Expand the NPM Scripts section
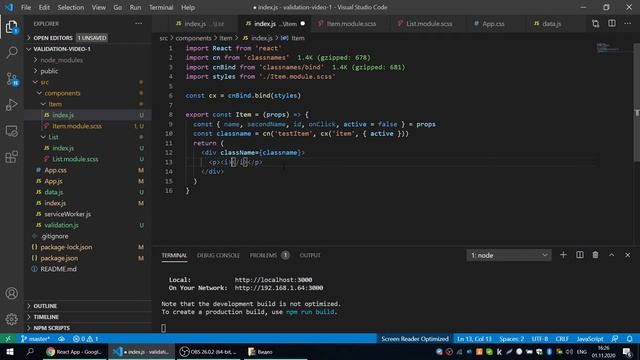This screenshot has height=360, width=640. point(88,328)
